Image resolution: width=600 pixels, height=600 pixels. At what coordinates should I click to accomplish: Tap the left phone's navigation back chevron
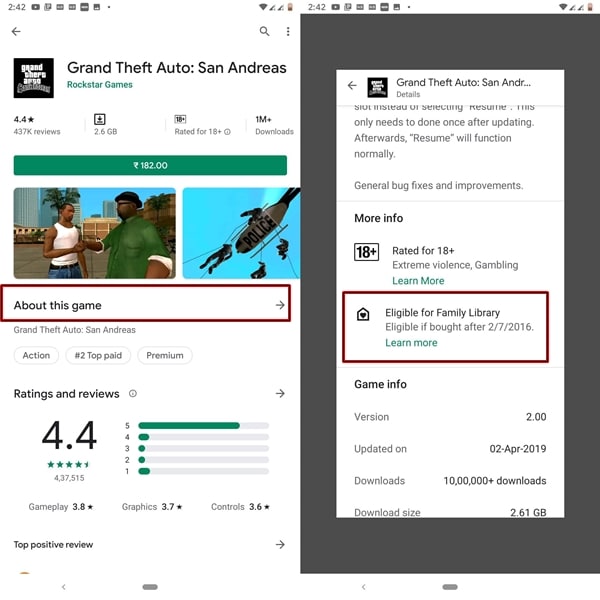pyautogui.click(x=64, y=587)
